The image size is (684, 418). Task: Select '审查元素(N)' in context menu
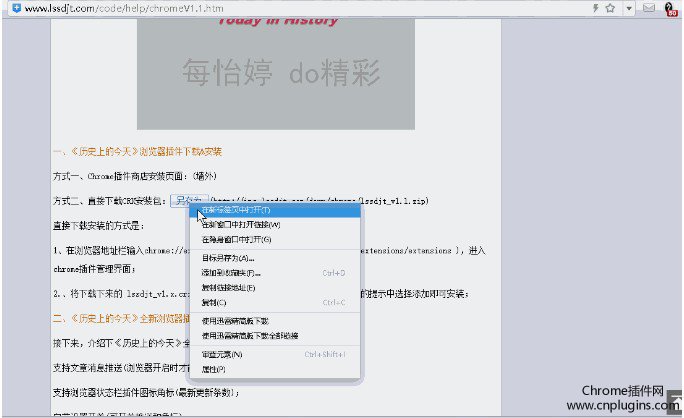pyautogui.click(x=275, y=354)
